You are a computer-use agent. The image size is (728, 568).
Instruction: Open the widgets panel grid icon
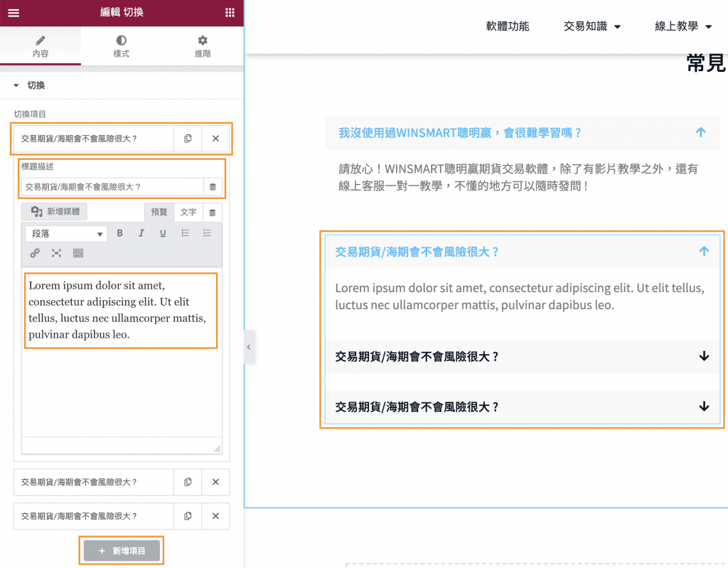coord(229,13)
